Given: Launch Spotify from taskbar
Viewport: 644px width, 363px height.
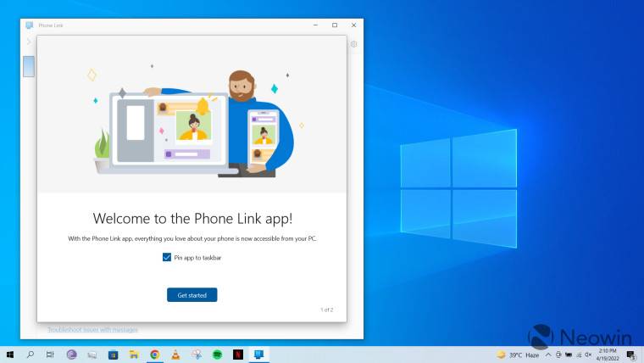Looking at the screenshot, I should (x=217, y=355).
